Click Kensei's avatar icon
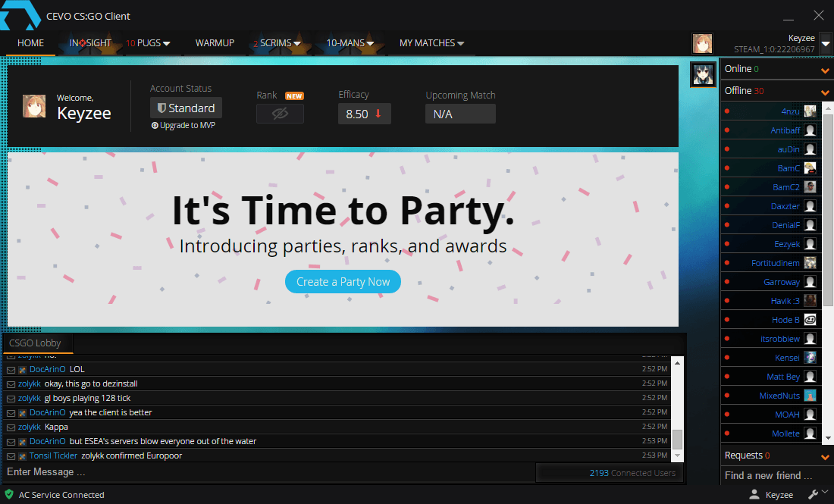The height and width of the screenshot is (504, 834). [x=810, y=358]
